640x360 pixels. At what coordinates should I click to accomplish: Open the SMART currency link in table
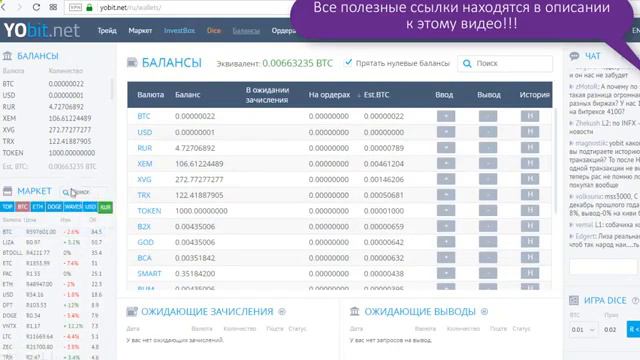149,273
